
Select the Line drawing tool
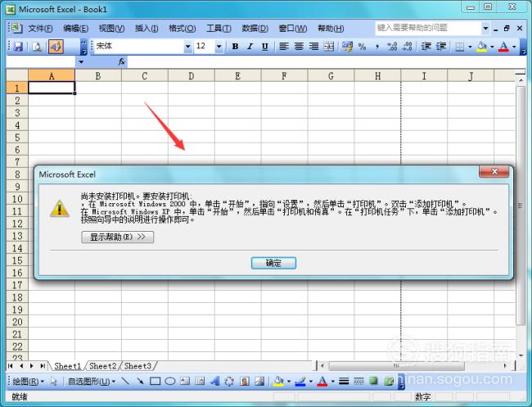pyautogui.click(x=125, y=382)
